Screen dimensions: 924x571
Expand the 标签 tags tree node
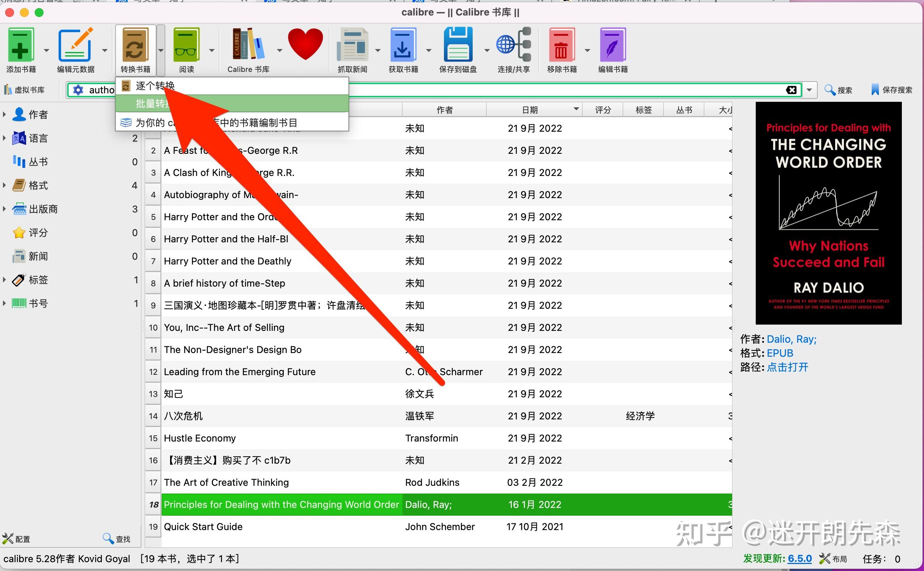tap(4, 280)
